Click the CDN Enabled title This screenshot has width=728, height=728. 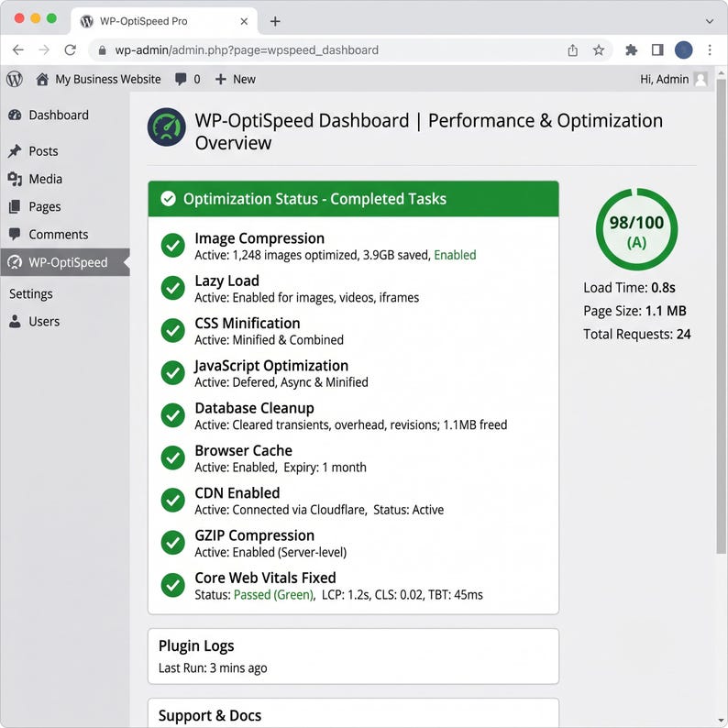tap(237, 493)
